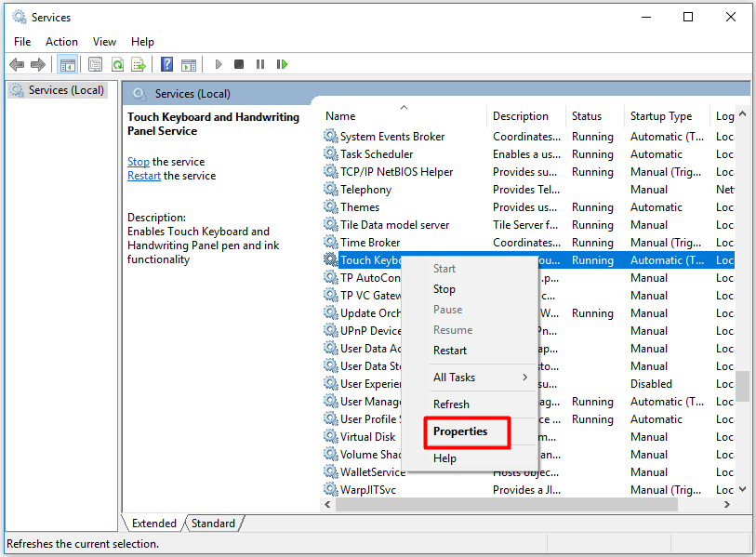Click the Services (Local) pane header
Image resolution: width=756 pixels, height=557 pixels.
coord(192,94)
